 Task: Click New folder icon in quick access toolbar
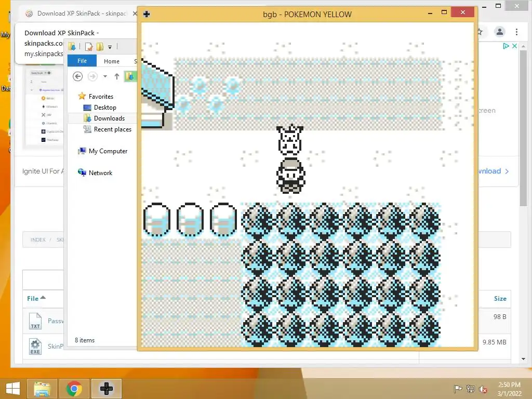tap(100, 46)
